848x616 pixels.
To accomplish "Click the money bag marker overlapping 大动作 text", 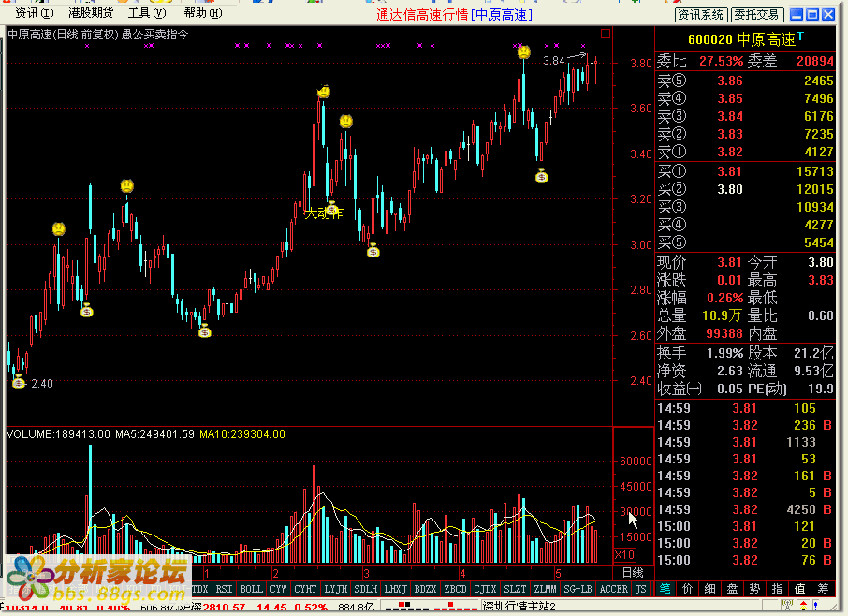I will 331,208.
